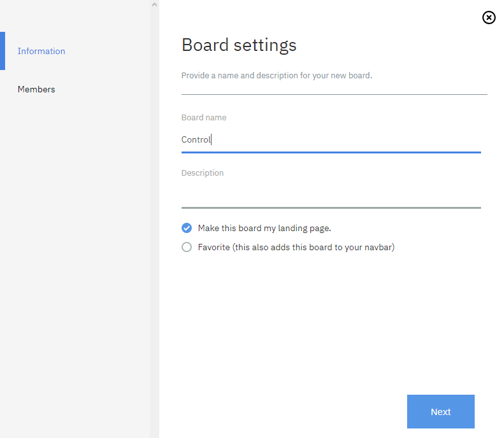Click the 'Make this board my landing page' label
Image resolution: width=504 pixels, height=438 pixels.
[x=264, y=228]
